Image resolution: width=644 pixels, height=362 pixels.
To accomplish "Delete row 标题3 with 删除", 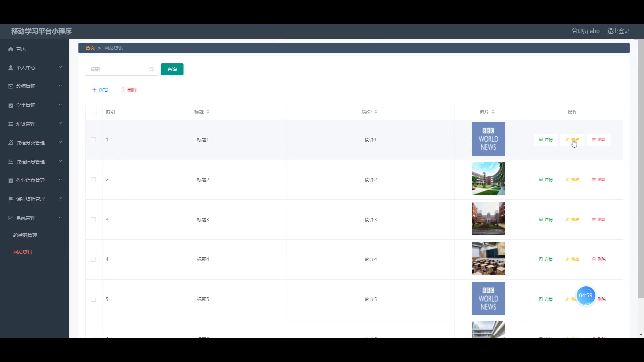I will (599, 220).
